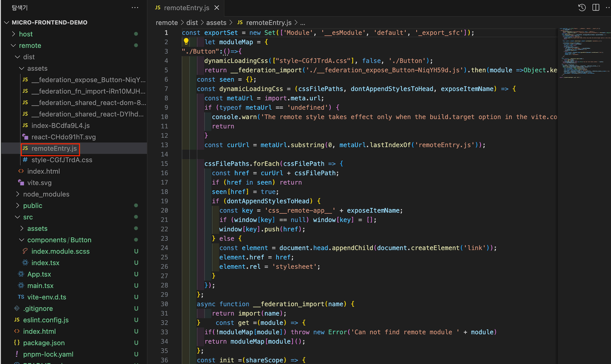
Task: Select App.tsx in the Explorer
Action: (x=40, y=274)
